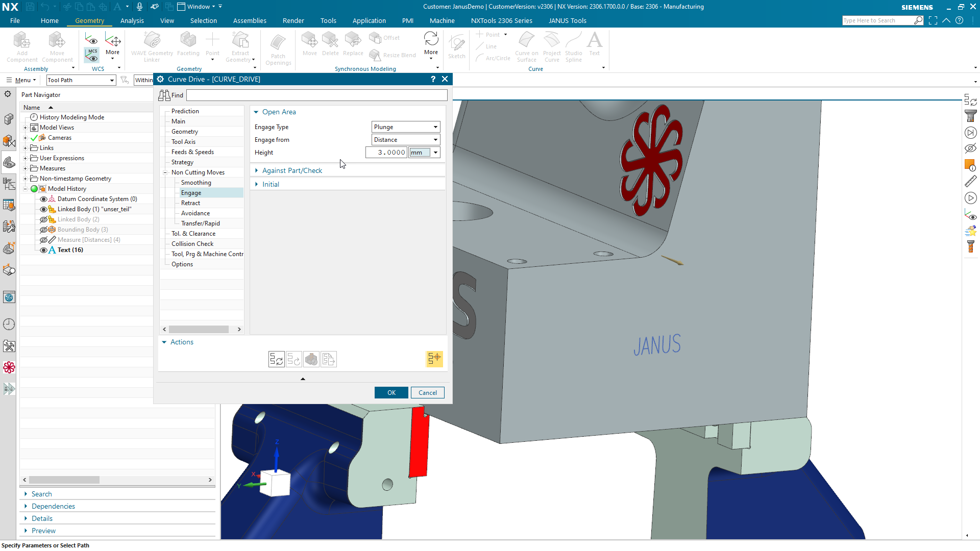
Task: Select Transfer/Rapid category
Action: tap(200, 223)
